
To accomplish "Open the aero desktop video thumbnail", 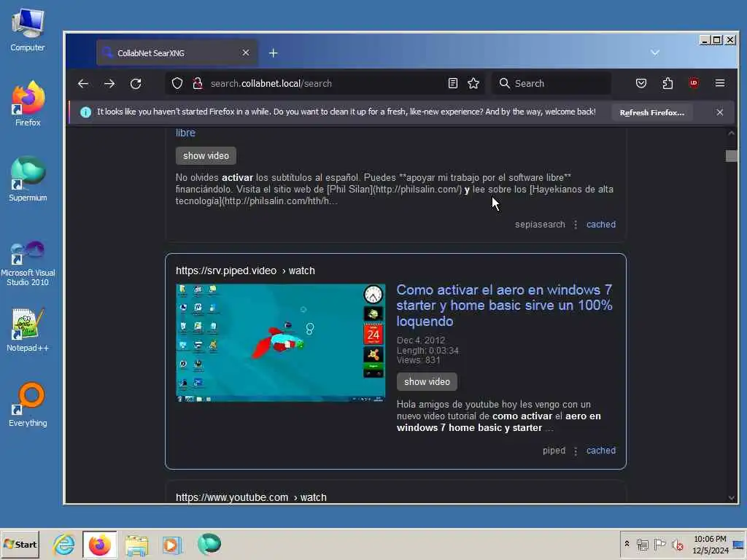I will tap(281, 343).
